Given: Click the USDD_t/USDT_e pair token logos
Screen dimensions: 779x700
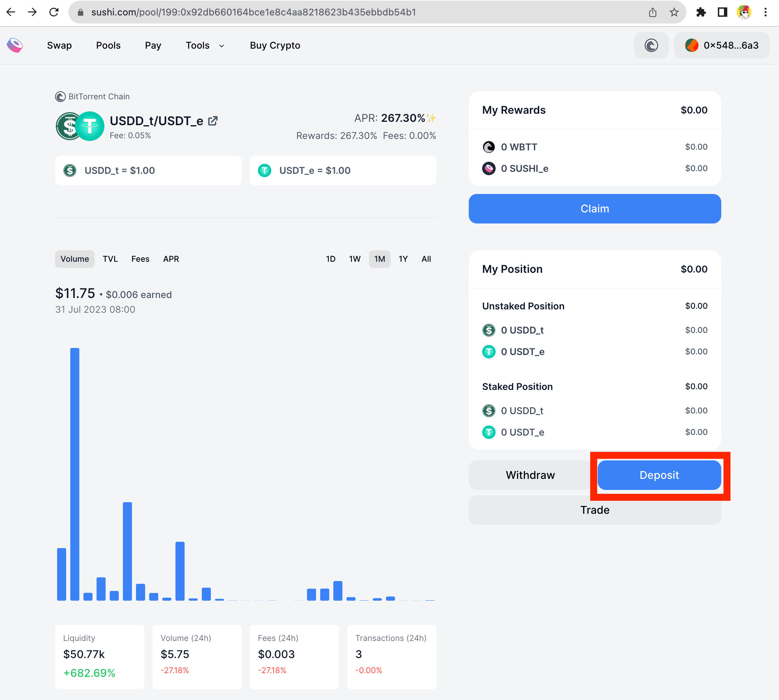Looking at the screenshot, I should click(80, 126).
